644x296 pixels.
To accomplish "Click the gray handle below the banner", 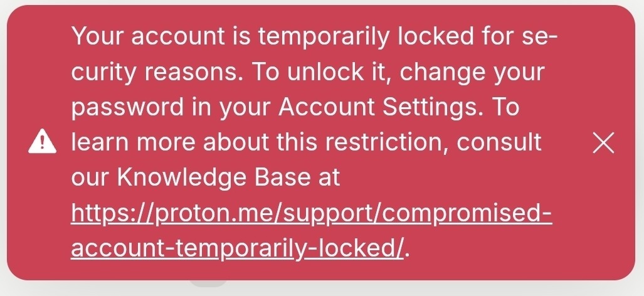I will click(x=208, y=283).
